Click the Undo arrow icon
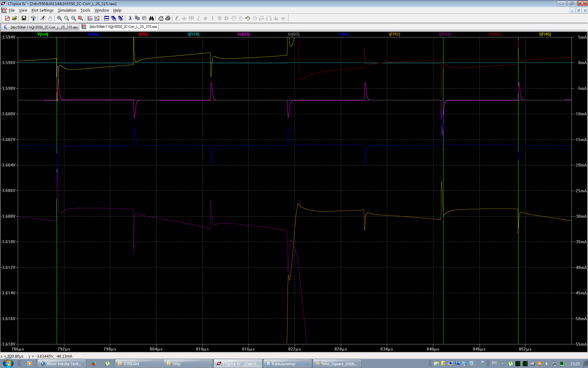The width and height of the screenshot is (588, 368). tap(248, 18)
